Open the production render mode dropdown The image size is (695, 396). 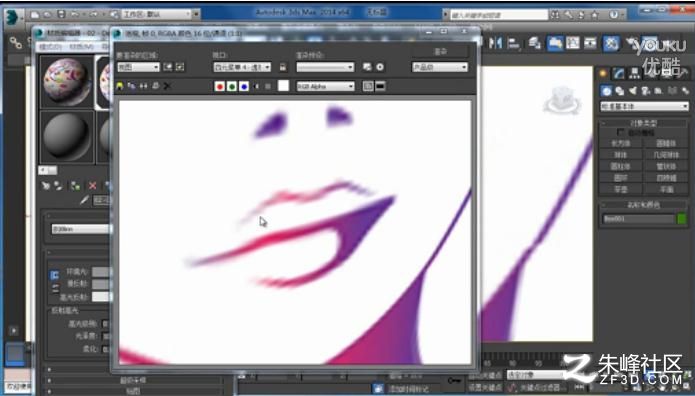click(440, 67)
